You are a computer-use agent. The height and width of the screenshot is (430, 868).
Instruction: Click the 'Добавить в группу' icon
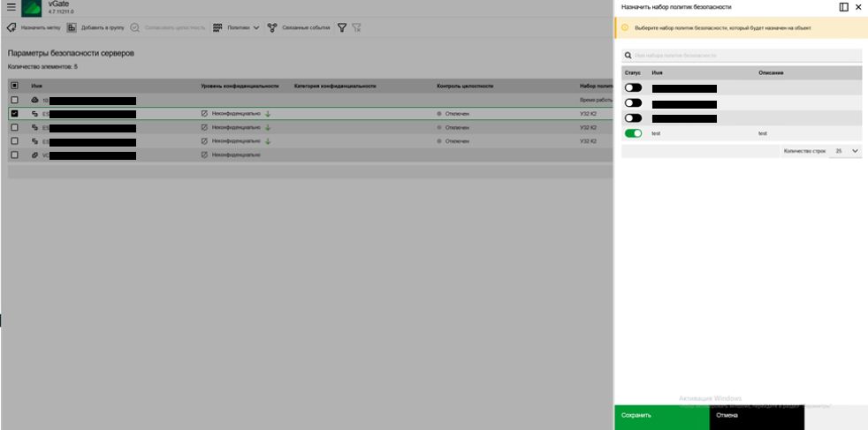[x=72, y=27]
